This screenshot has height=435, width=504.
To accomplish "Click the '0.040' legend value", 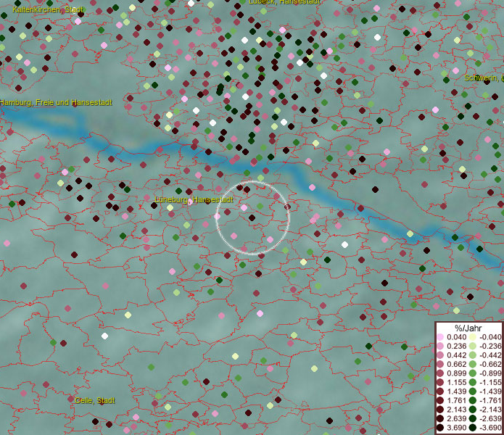I will pos(456,337).
